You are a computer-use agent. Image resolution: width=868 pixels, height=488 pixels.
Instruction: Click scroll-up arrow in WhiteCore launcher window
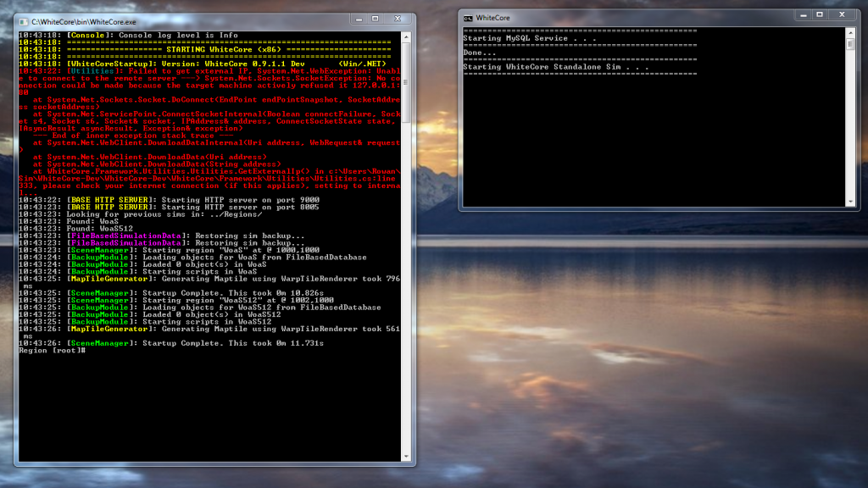[851, 33]
